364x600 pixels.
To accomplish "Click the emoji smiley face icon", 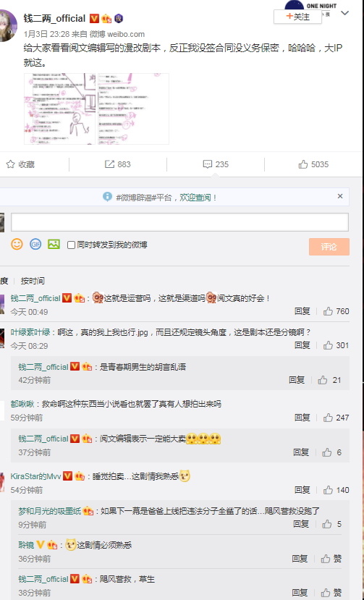I will coord(17,244).
